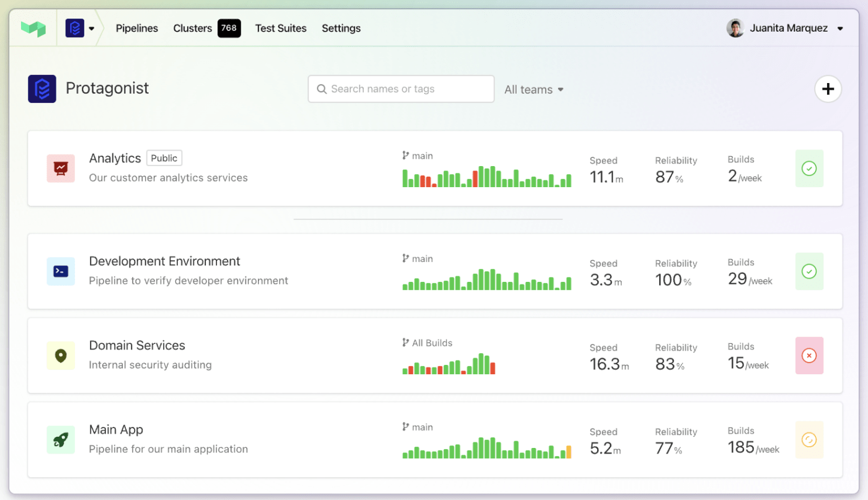Screen dimensions: 868x500
Task: Click the Public badge on Analytics
Action: (x=164, y=158)
